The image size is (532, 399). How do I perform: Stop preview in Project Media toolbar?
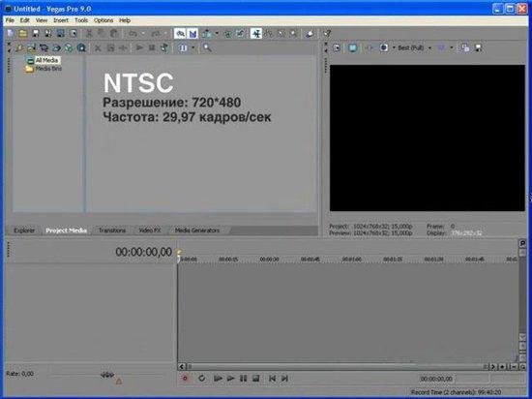point(152,47)
